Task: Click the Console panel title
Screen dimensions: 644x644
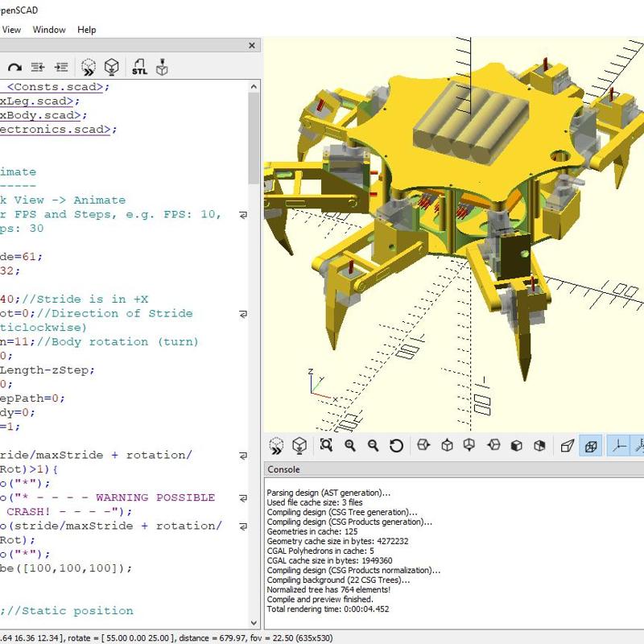Action: point(283,469)
